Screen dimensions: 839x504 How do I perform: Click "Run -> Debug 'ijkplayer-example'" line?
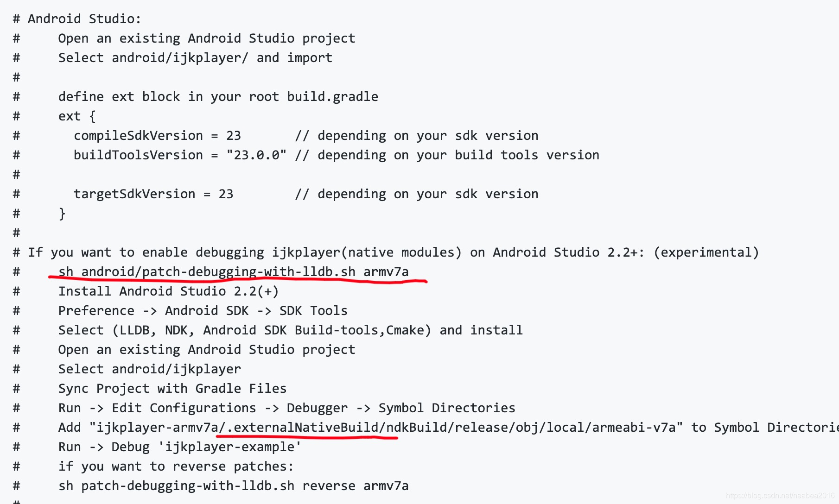[180, 447]
